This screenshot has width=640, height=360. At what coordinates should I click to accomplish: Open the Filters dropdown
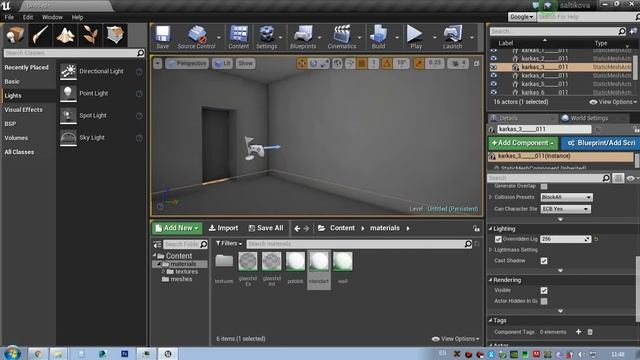(x=229, y=243)
